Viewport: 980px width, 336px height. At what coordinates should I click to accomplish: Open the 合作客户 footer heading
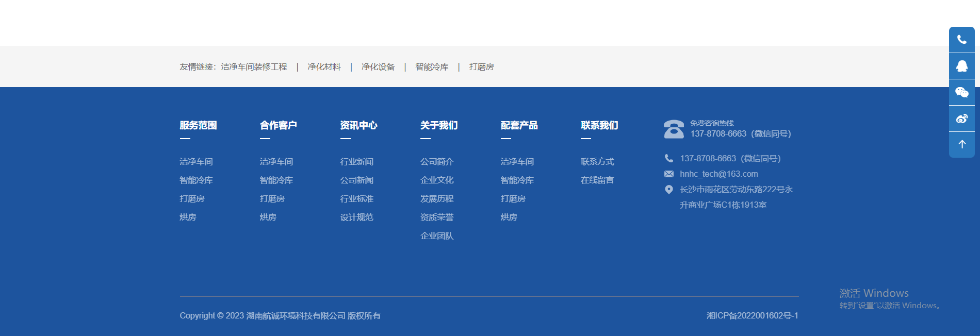click(x=279, y=125)
